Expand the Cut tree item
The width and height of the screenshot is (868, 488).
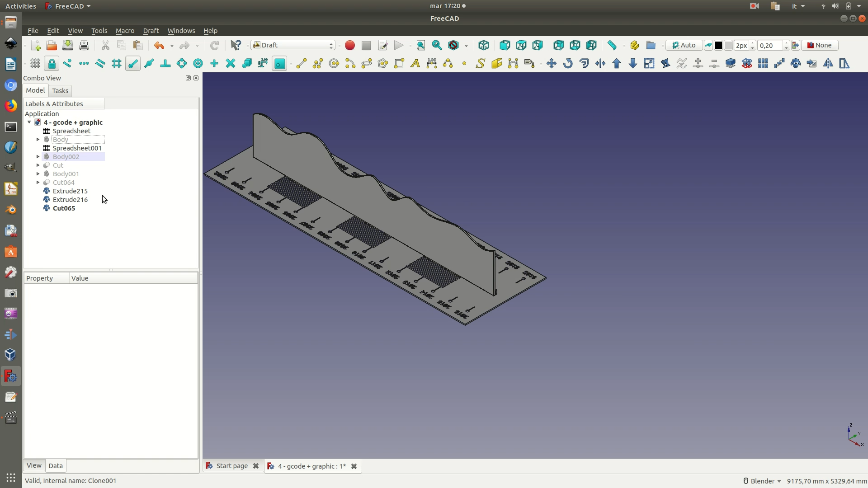click(x=38, y=165)
